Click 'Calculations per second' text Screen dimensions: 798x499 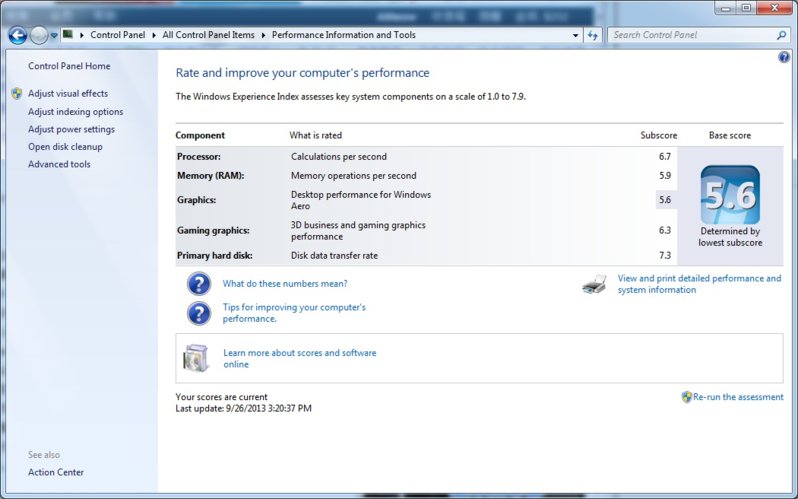pyautogui.click(x=338, y=156)
